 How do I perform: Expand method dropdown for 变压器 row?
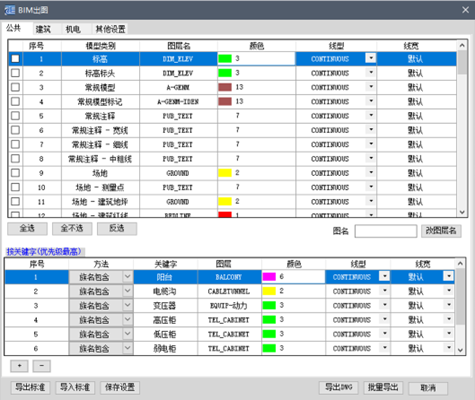(127, 305)
